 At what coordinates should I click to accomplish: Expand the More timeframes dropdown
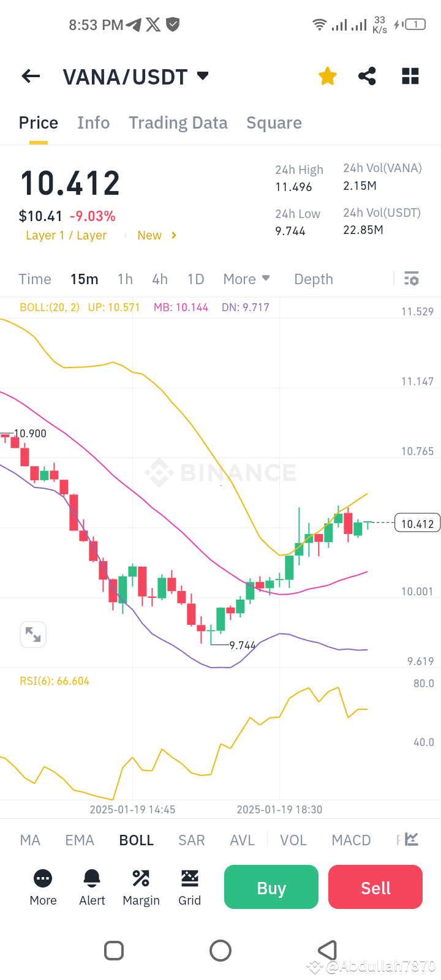[246, 279]
